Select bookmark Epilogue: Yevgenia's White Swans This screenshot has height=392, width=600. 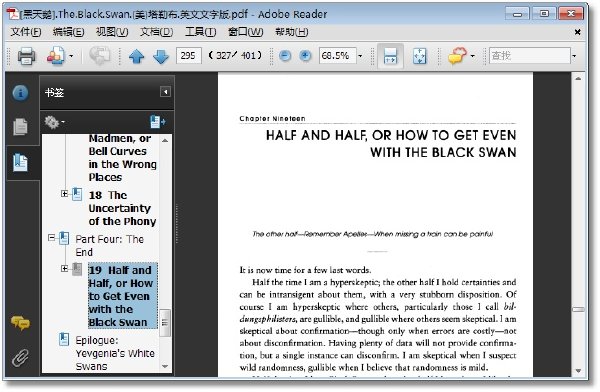click(115, 353)
